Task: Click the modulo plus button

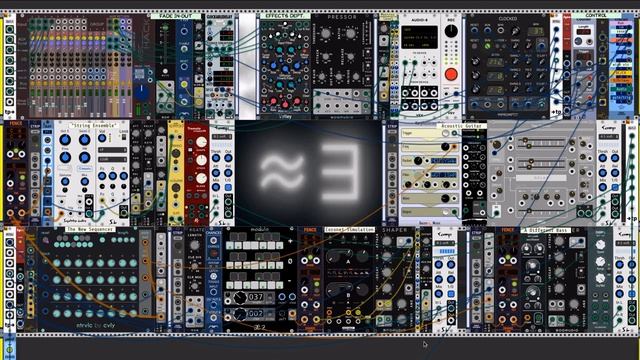Action: [290, 241]
